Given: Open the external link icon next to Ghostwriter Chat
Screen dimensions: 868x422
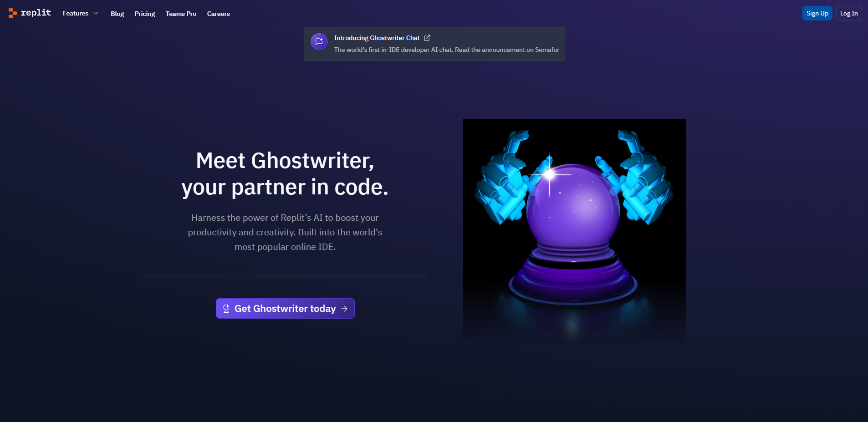Looking at the screenshot, I should [x=427, y=38].
